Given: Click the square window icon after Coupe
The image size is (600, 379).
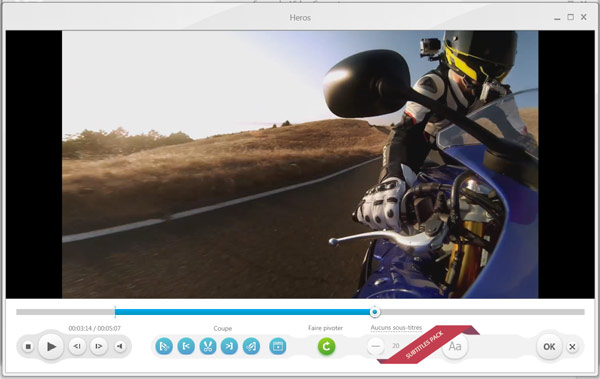Looking at the screenshot, I should pos(277,346).
